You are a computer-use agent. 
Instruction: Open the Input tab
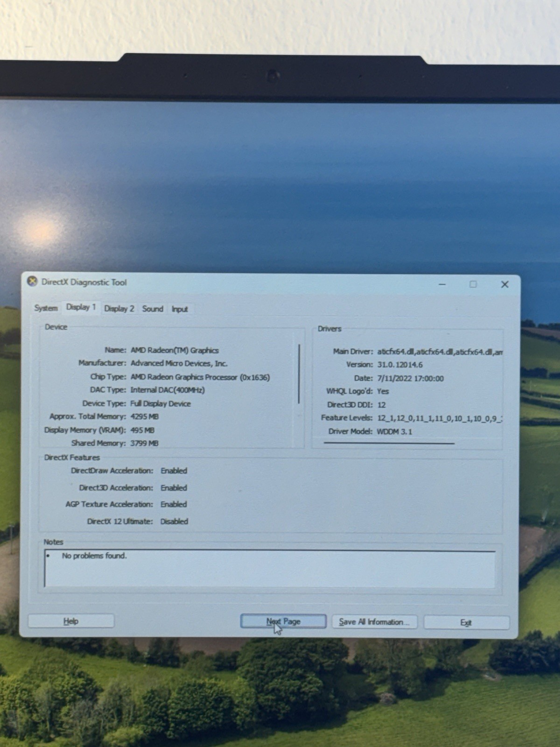tap(180, 309)
